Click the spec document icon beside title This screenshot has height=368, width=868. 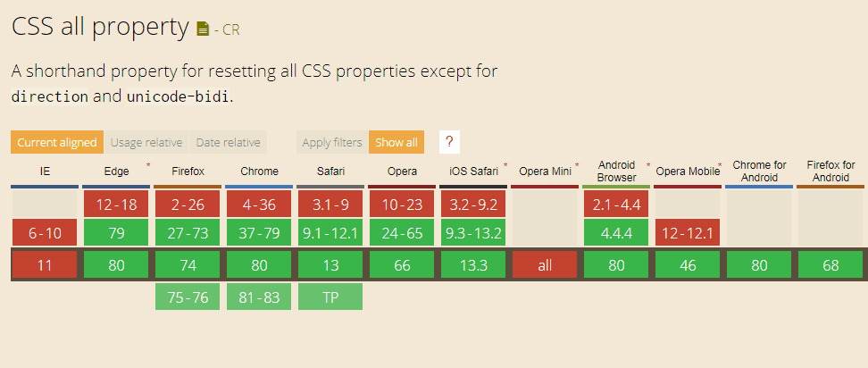tap(204, 29)
